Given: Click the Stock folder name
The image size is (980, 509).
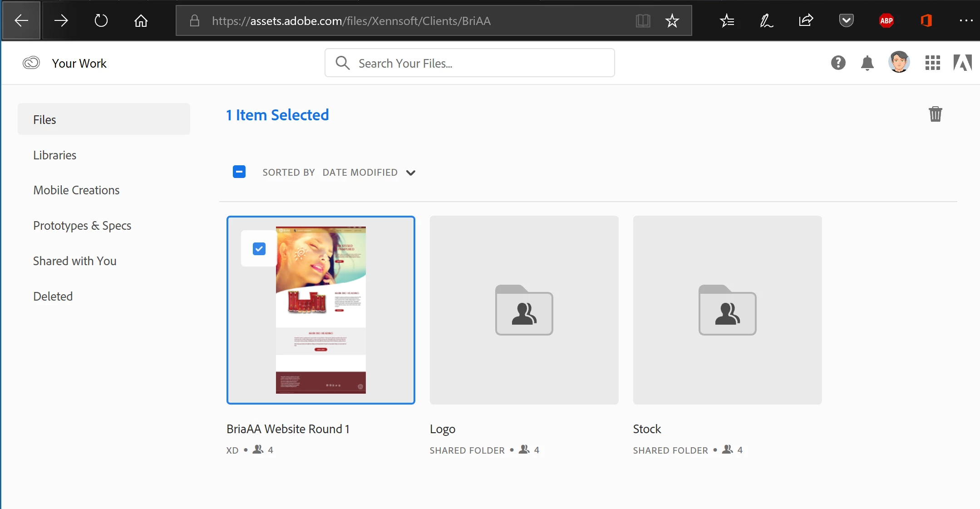Looking at the screenshot, I should 647,429.
